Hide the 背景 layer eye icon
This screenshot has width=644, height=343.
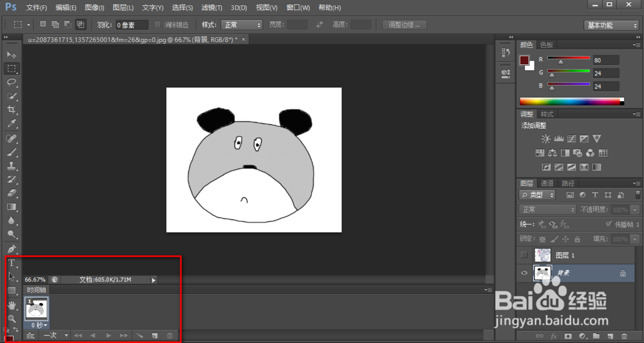[524, 273]
